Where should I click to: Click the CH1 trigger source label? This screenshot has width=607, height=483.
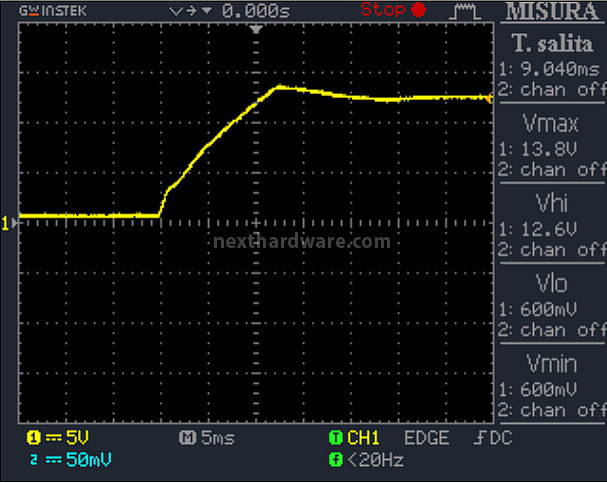pos(363,438)
